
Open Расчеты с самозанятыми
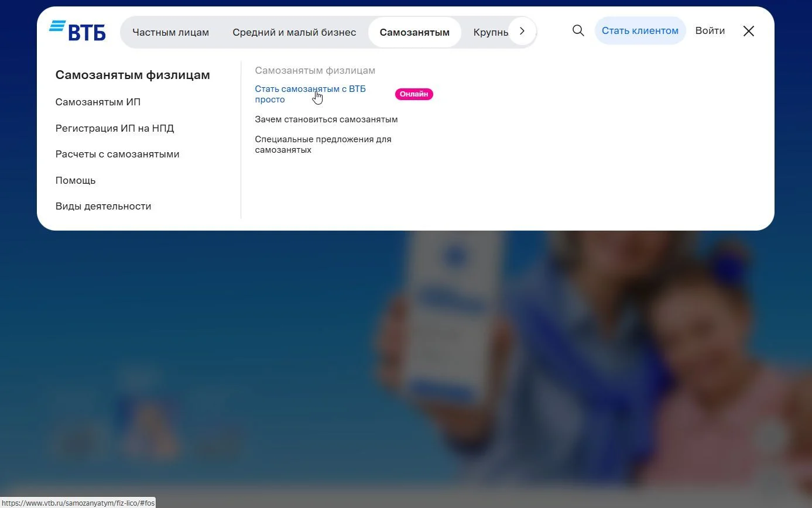(117, 154)
